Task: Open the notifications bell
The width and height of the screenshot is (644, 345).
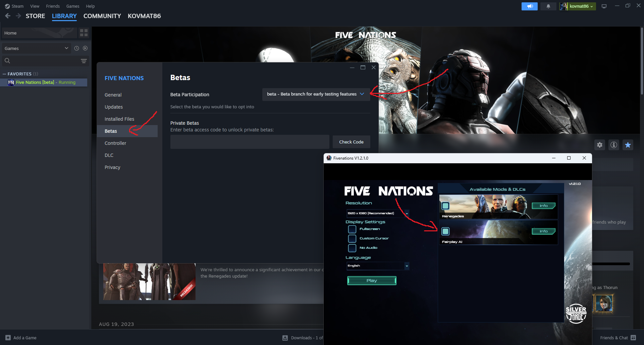Action: tap(548, 6)
